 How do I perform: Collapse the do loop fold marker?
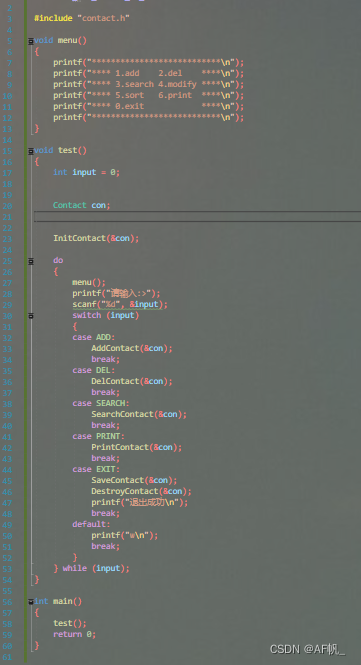pyautogui.click(x=31, y=261)
